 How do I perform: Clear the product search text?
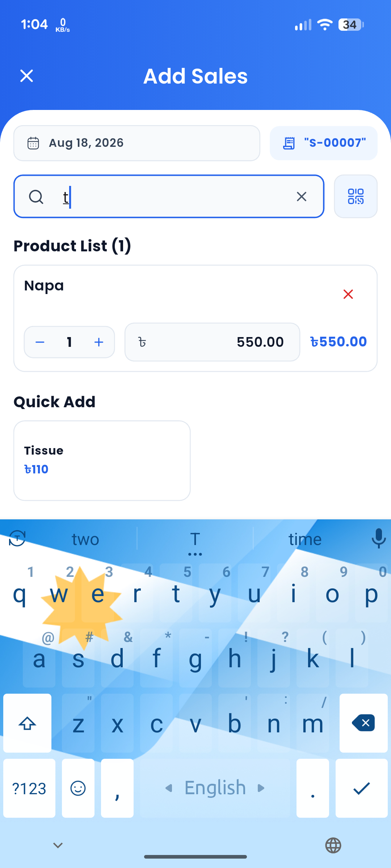302,196
